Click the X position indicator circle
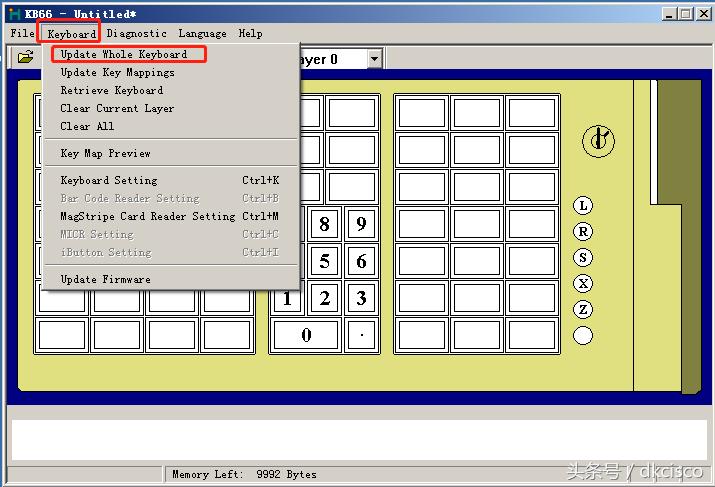Screen dimensions: 715x487 (x=583, y=284)
